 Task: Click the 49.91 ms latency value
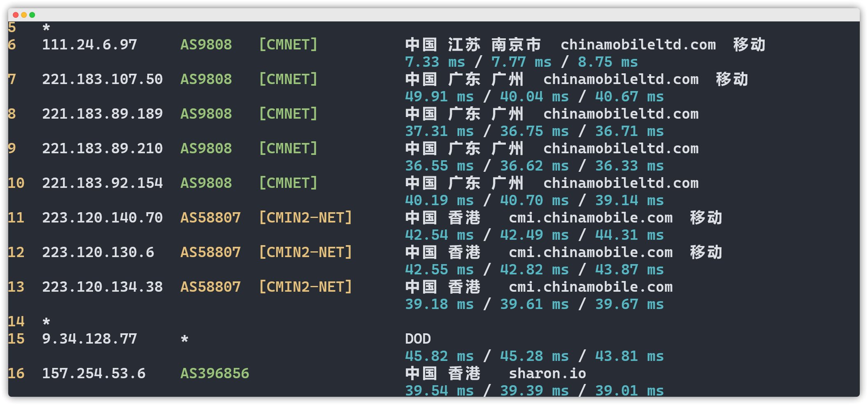coord(440,96)
